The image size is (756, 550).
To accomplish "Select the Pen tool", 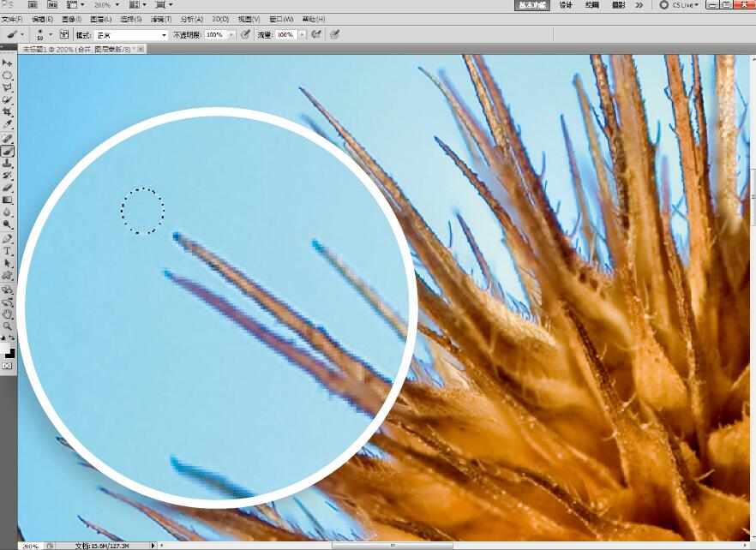I will 7,239.
